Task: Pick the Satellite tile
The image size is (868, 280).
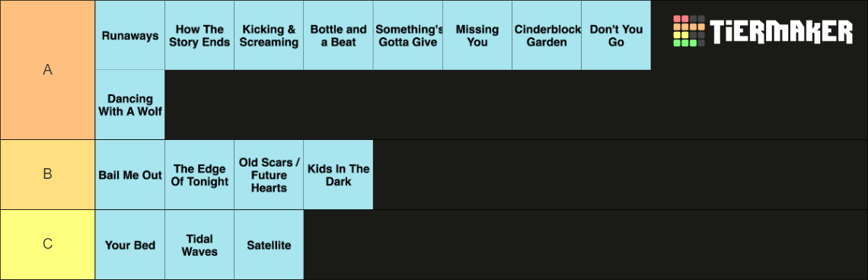Action: pyautogui.click(x=269, y=244)
